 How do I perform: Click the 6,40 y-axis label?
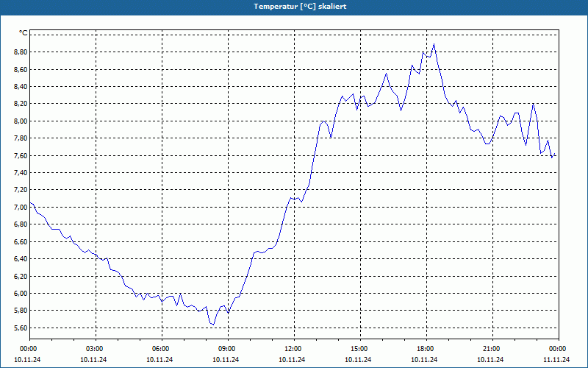pos(21,259)
